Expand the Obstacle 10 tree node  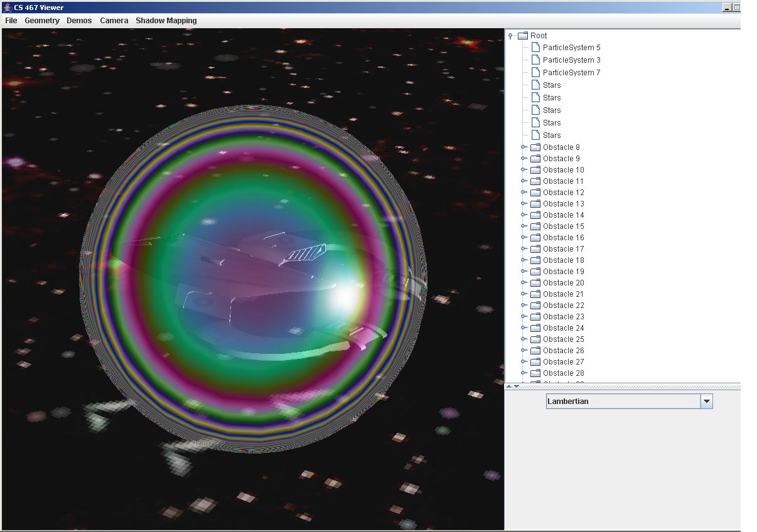pyautogui.click(x=523, y=170)
